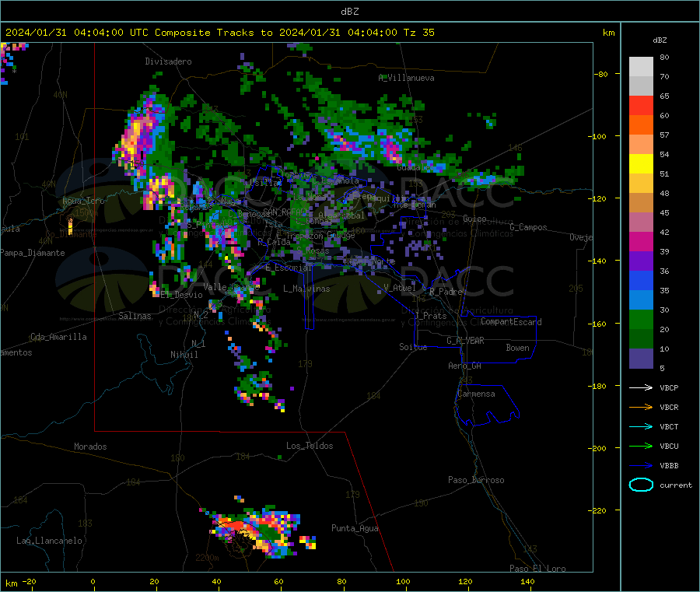The height and width of the screenshot is (592, 700).
Task: Click the L_Malvinas map label
Action: point(306,289)
